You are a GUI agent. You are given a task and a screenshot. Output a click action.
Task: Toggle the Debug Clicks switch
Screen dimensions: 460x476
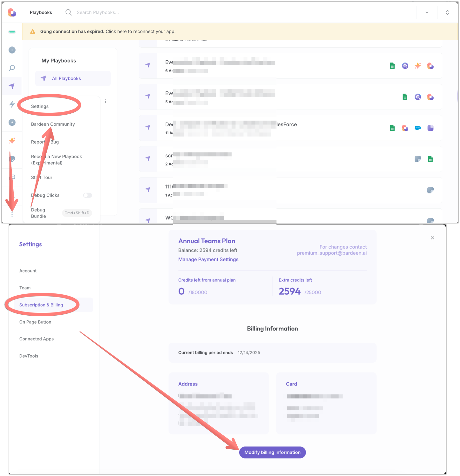pyautogui.click(x=88, y=195)
